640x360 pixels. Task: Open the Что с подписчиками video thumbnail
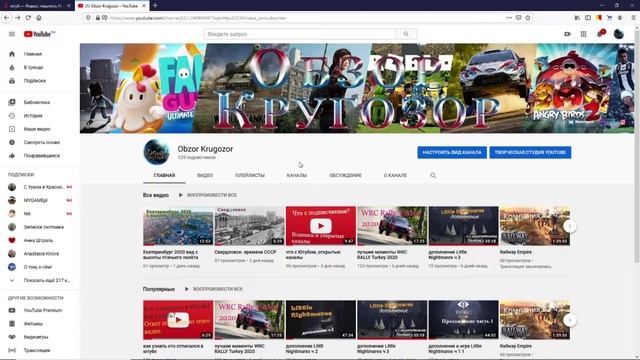[x=321, y=226]
